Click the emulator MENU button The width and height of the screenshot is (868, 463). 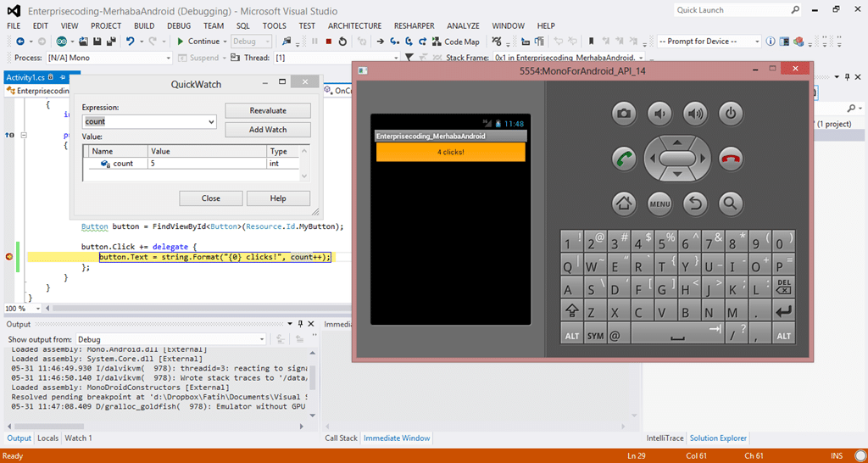659,204
